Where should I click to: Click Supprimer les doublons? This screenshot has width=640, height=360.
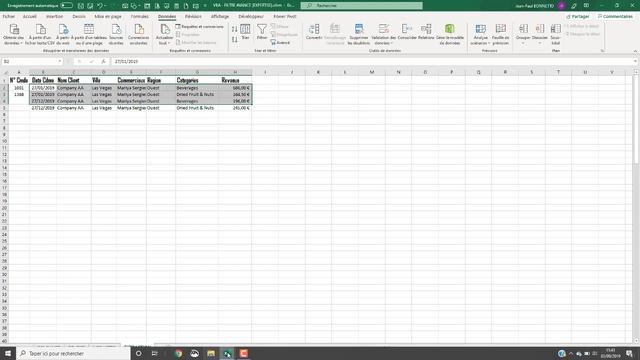(x=359, y=34)
